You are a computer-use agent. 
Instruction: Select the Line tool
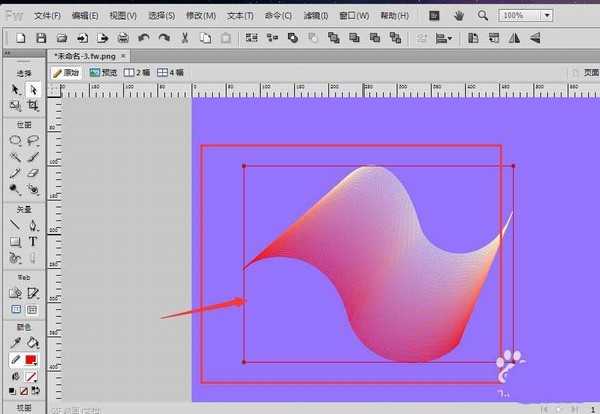click(x=16, y=224)
